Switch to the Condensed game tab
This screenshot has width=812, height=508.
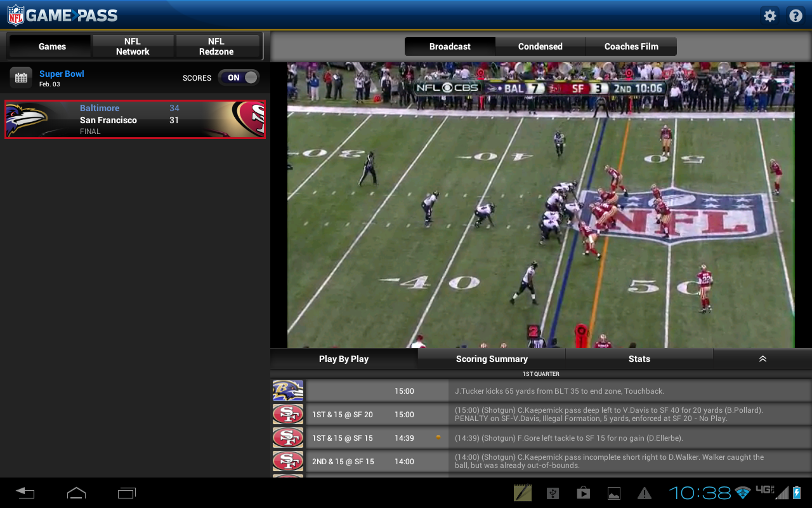[x=540, y=46]
